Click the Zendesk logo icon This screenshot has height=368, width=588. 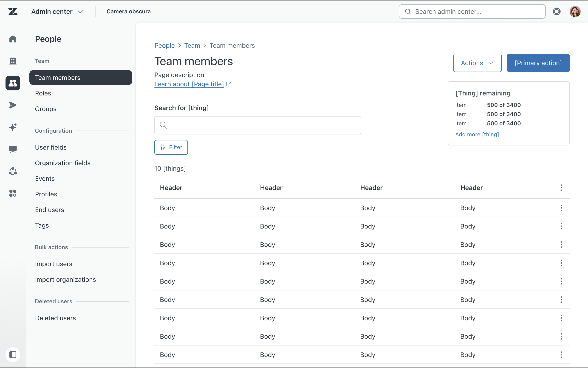[x=13, y=11]
